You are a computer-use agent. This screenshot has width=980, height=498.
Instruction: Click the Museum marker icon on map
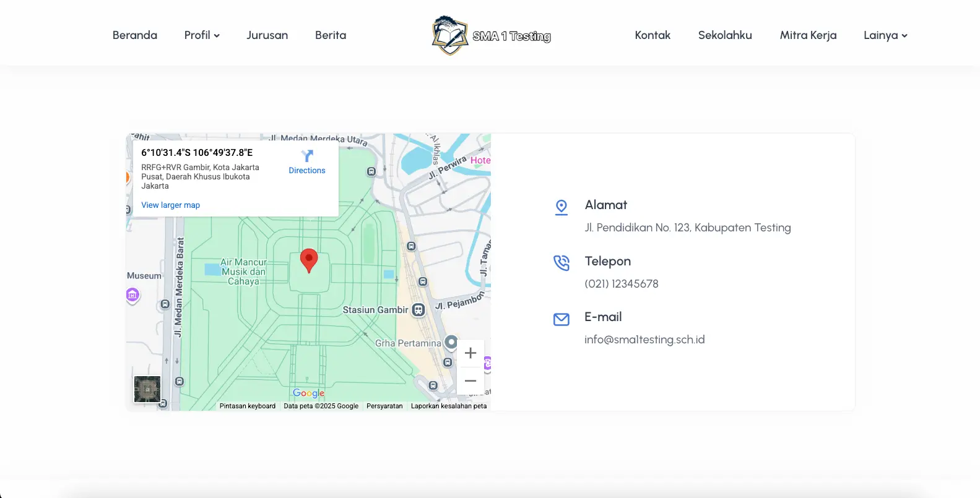(132, 295)
